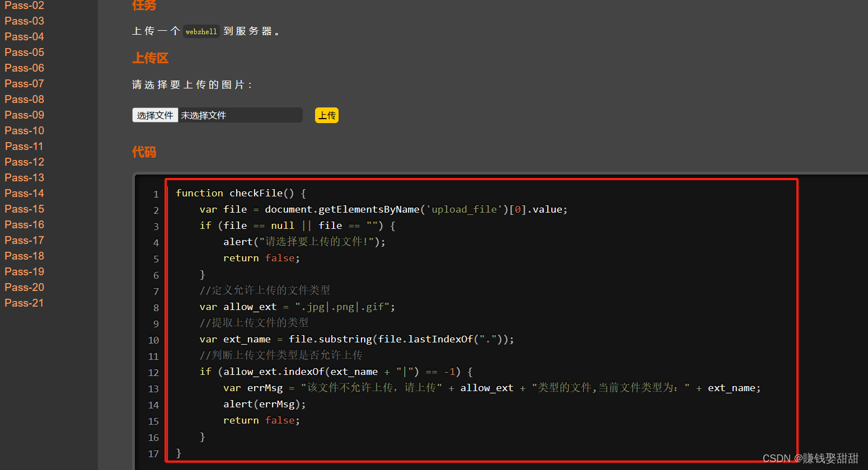This screenshot has height=470, width=868.
Task: Open Pass-03 in the sidebar
Action: tap(25, 21)
